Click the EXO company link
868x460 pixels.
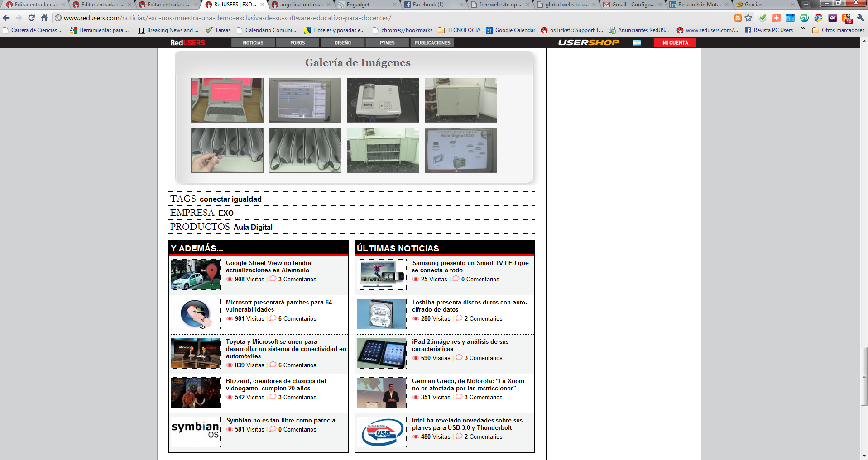pyautogui.click(x=226, y=213)
